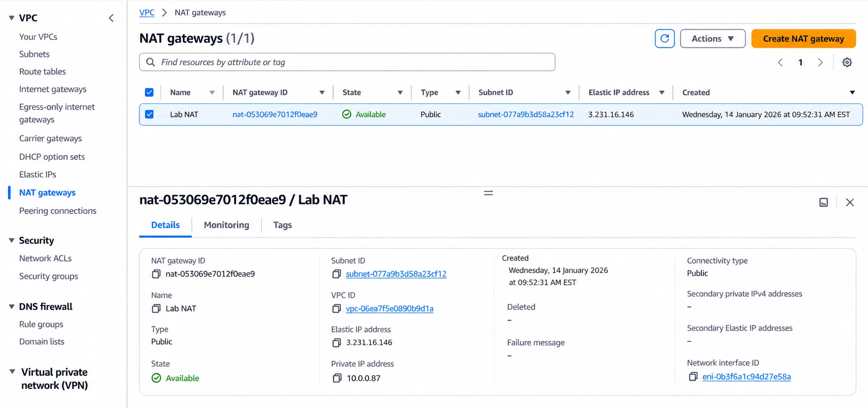Copy the Subnet ID in details
The width and height of the screenshot is (868, 408).
(x=336, y=274)
